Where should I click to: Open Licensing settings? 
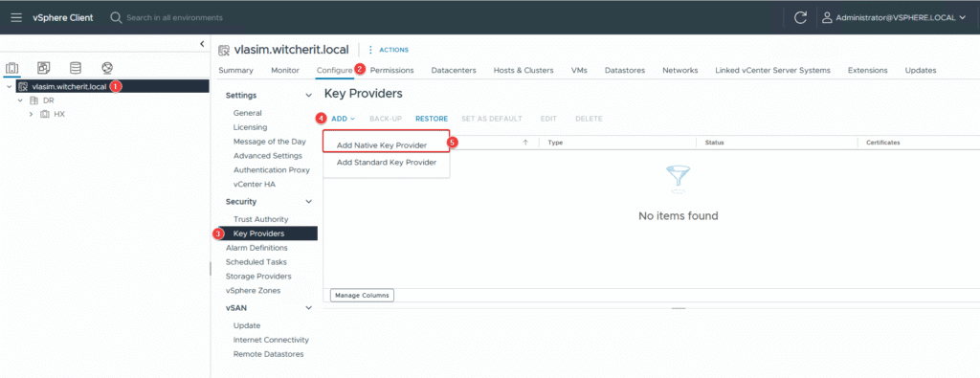pos(250,127)
